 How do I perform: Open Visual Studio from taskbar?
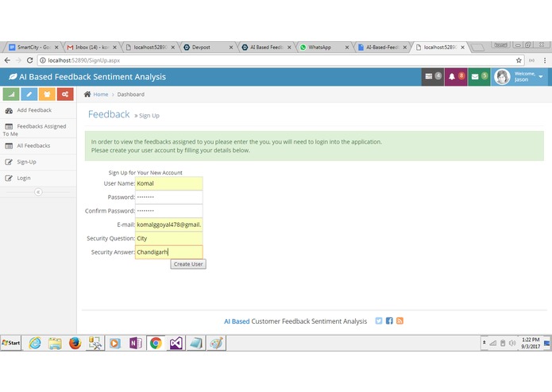click(176, 343)
